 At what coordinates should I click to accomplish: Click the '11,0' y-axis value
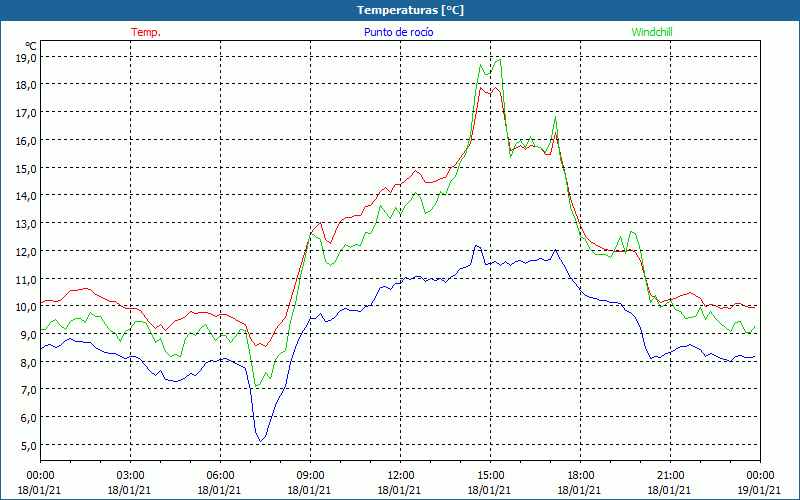[x=26, y=280]
